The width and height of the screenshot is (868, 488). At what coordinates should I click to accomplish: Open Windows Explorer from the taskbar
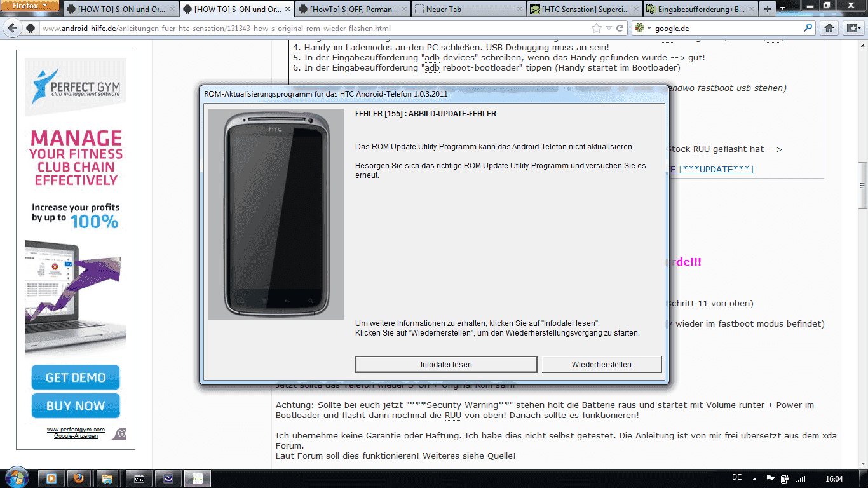pyautogui.click(x=107, y=478)
